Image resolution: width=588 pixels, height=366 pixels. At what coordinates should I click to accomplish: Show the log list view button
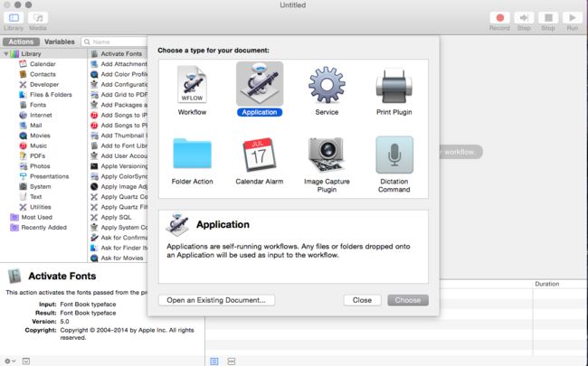click(x=214, y=361)
